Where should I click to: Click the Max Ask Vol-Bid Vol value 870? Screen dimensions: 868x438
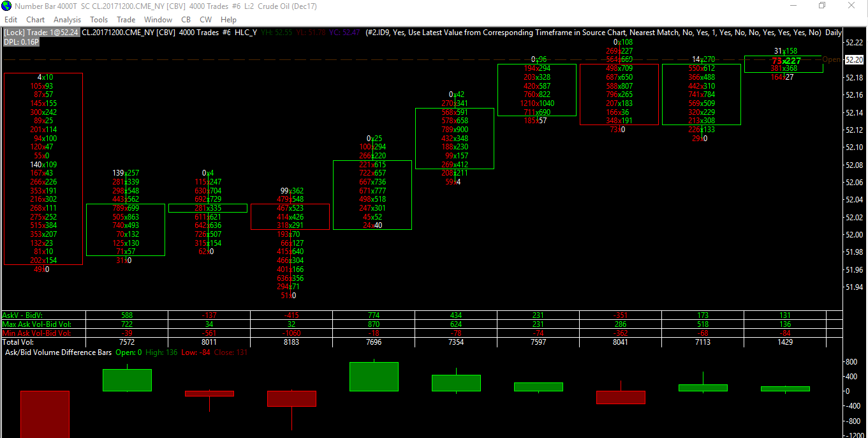click(374, 324)
